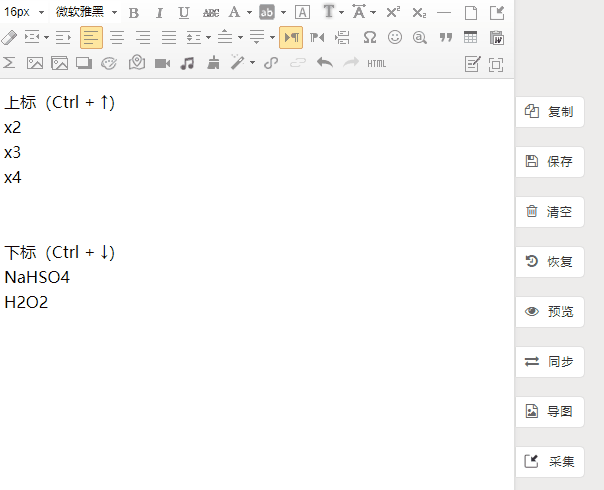The width and height of the screenshot is (604, 490).
Task: Insert a table
Action: [x=471, y=38]
